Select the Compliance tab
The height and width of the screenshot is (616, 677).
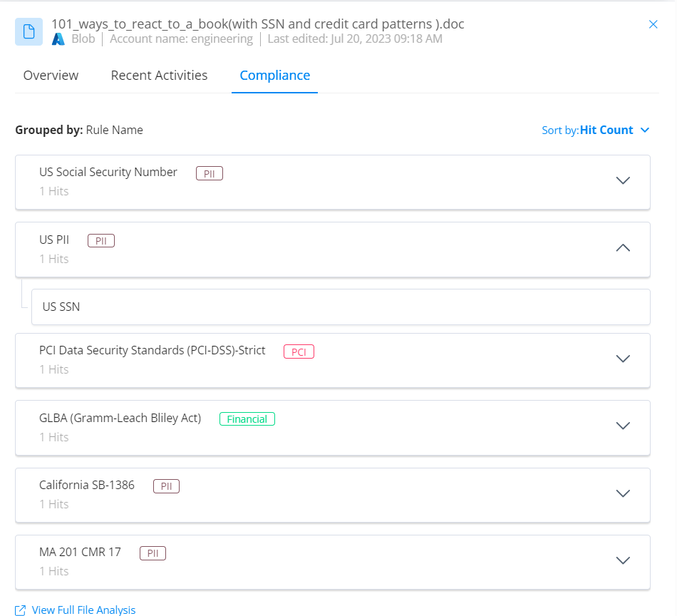tap(274, 75)
